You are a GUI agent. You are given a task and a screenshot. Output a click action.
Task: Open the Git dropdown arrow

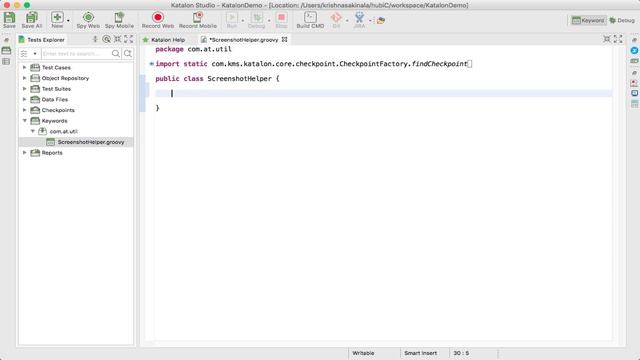tap(347, 20)
